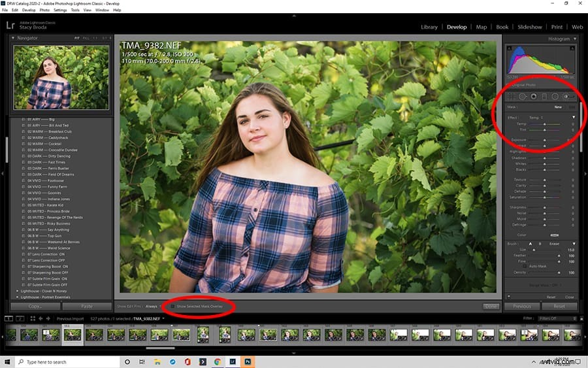The width and height of the screenshot is (588, 368).
Task: Switch to the Slideshow module
Action: coord(529,27)
